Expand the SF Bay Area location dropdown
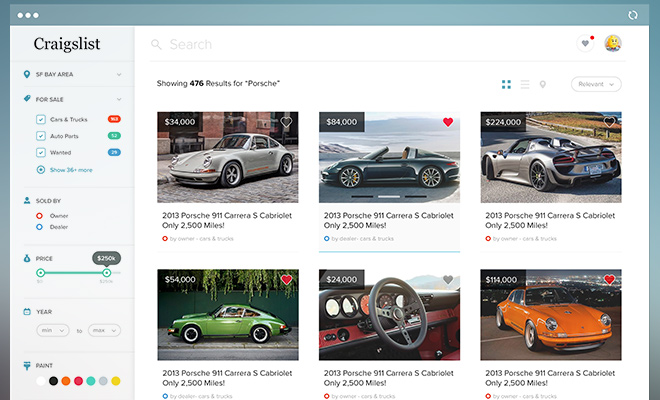660x400 pixels. click(119, 75)
